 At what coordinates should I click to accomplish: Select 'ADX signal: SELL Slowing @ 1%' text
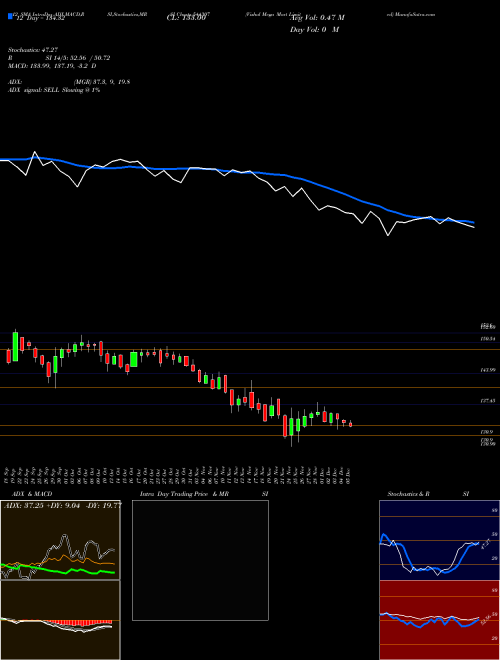point(54,90)
